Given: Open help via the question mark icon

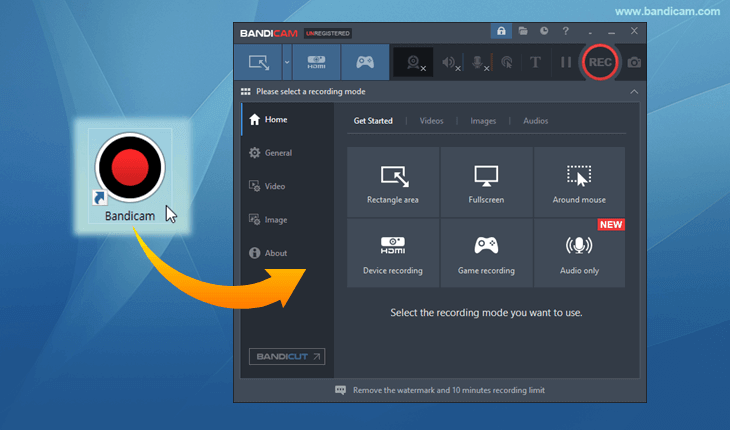Looking at the screenshot, I should coord(565,31).
